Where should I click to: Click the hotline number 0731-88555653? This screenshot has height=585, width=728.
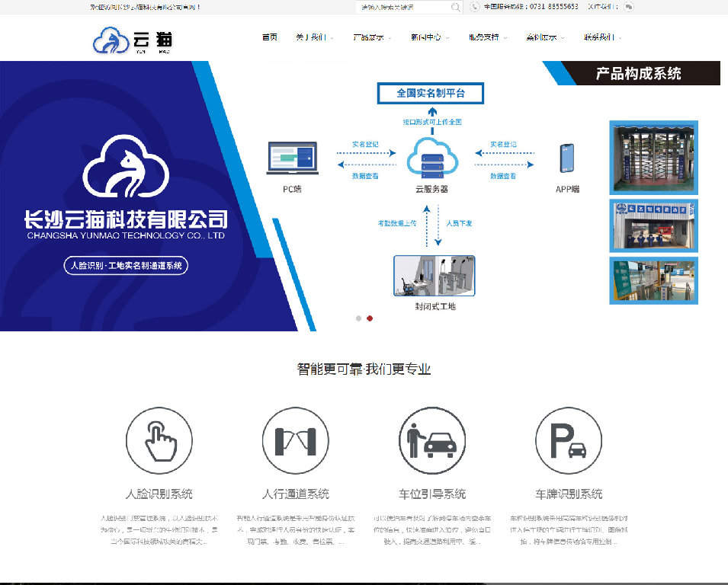554,7
